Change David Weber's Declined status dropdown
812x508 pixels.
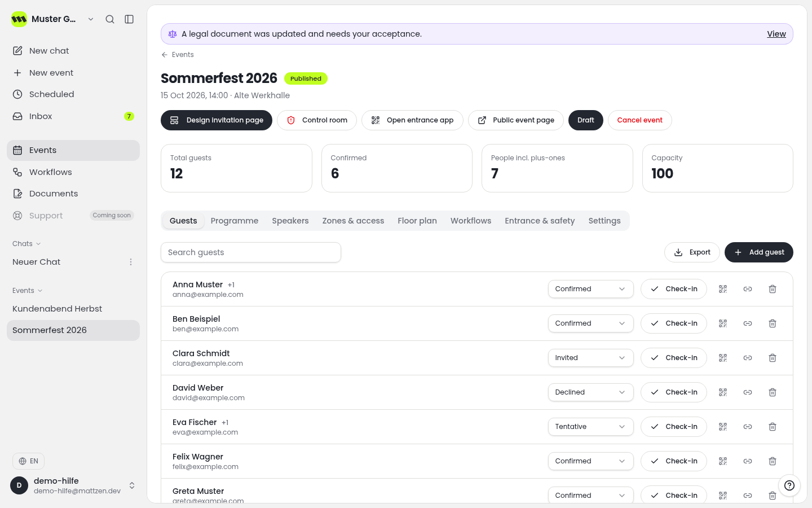[590, 392]
